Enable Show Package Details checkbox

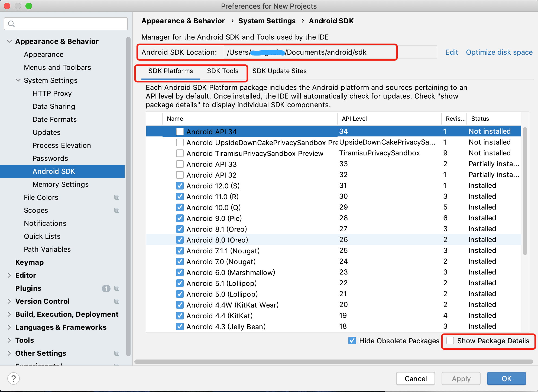(450, 341)
